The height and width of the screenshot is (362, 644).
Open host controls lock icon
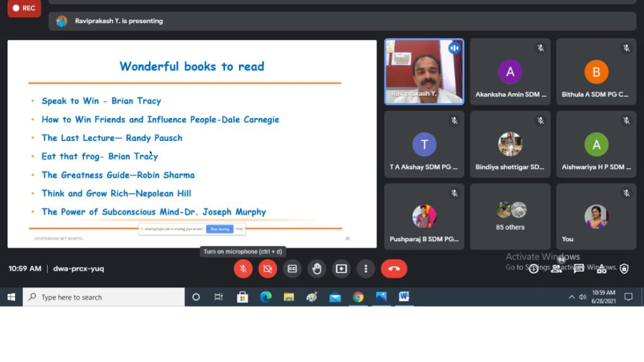[625, 269]
